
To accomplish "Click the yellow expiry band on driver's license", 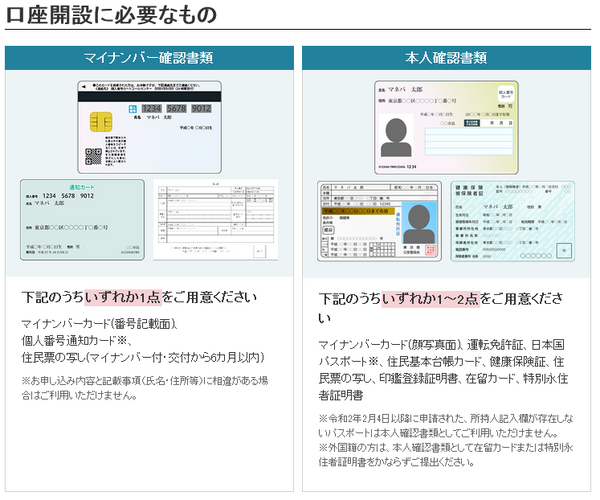I will [x=360, y=212].
